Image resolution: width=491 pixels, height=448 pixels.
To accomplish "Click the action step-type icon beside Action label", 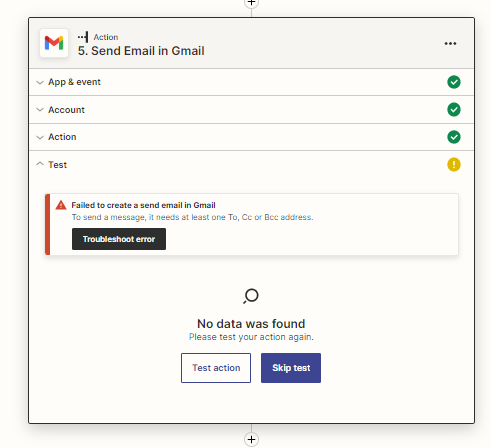I will [83, 37].
